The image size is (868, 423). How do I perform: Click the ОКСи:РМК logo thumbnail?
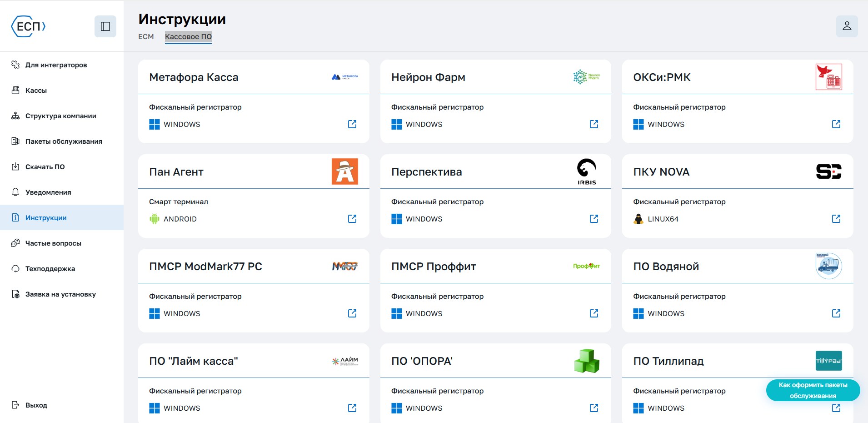tap(829, 77)
